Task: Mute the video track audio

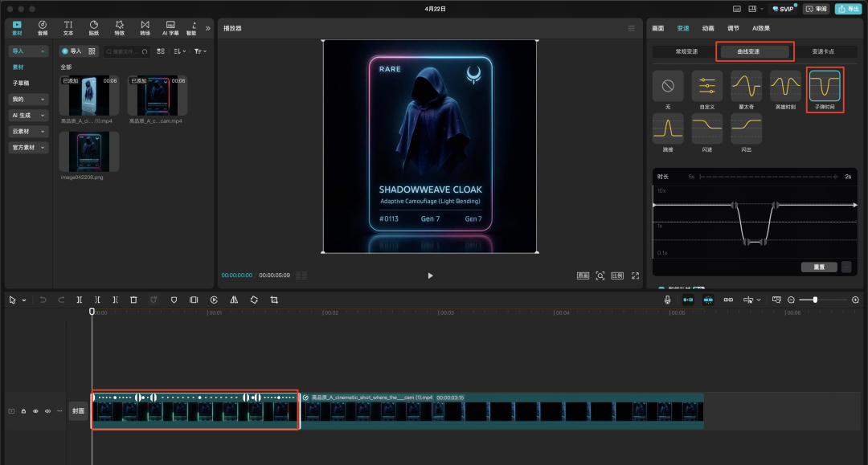Action: pos(47,411)
